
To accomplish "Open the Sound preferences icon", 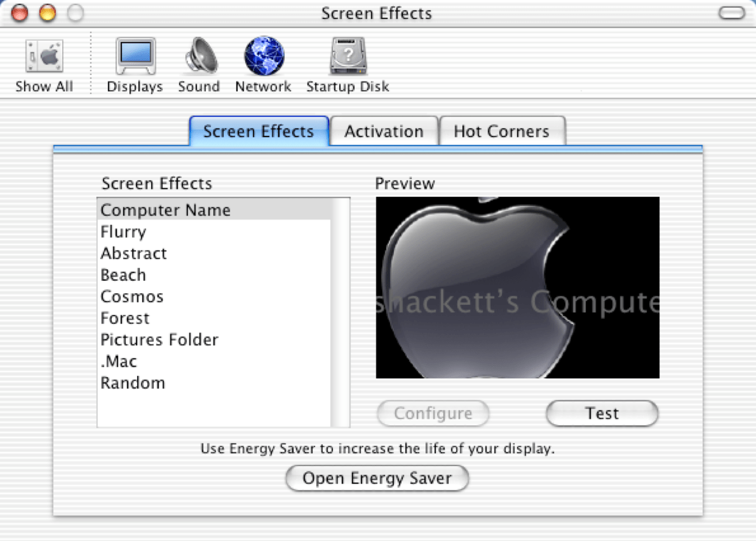I will pyautogui.click(x=199, y=65).
